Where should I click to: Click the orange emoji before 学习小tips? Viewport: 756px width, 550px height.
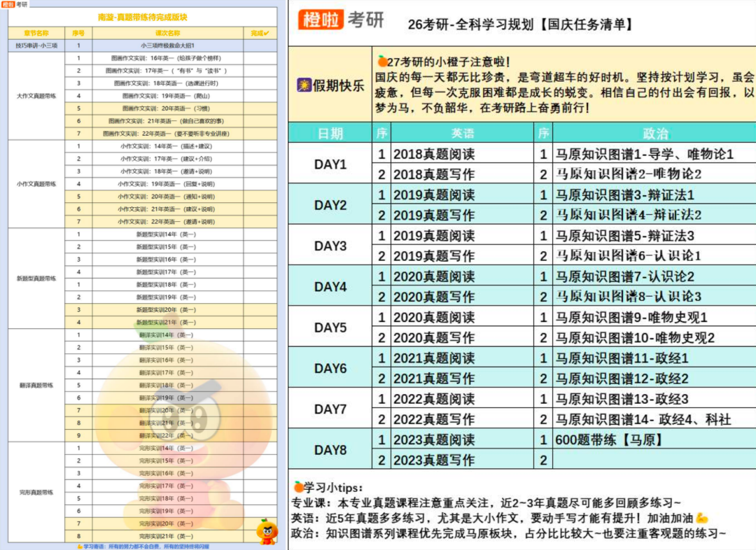click(x=298, y=486)
